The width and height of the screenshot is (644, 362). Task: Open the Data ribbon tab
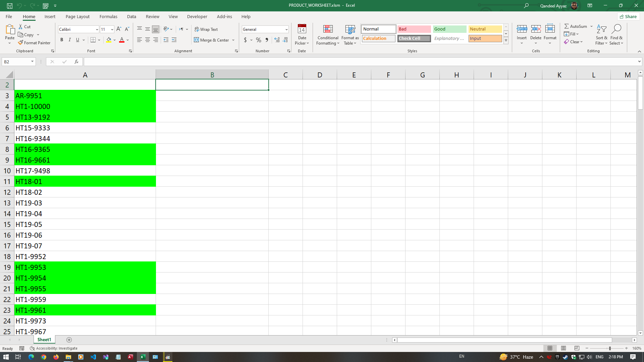point(131,16)
